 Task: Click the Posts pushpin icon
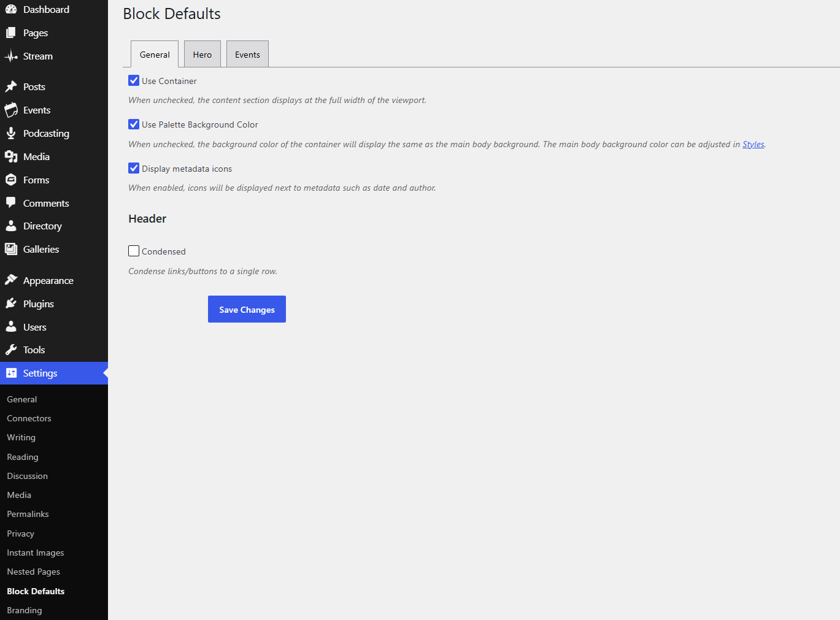[11, 86]
